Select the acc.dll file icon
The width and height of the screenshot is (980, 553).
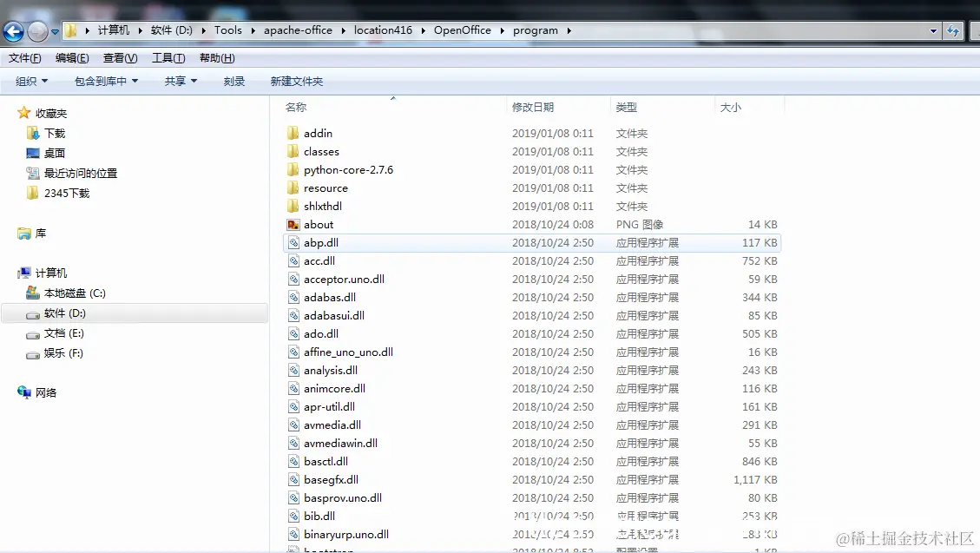point(293,260)
